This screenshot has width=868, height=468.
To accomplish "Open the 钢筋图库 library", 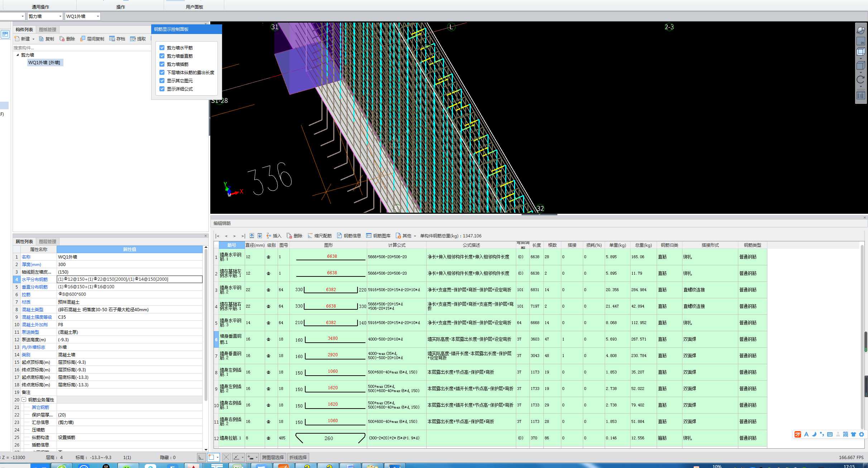I will [378, 236].
